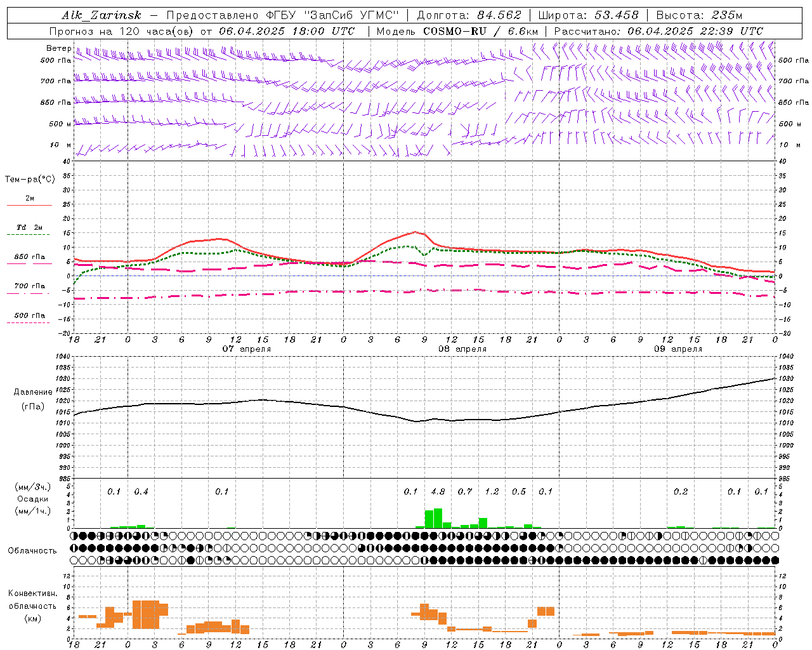Screen dimensions: 812x650
Task: Click the left 850 гПа wind level label
Action: [56, 103]
